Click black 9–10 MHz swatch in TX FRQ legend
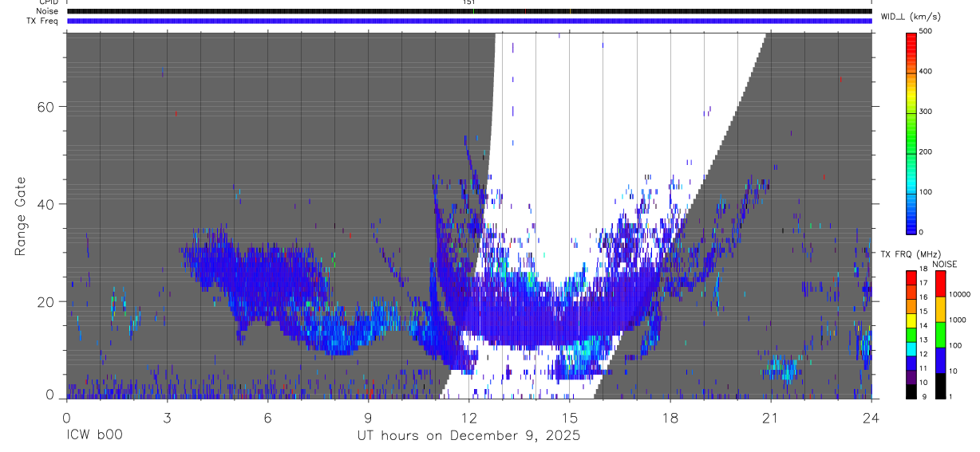Screen dimensions: 980x452 [x=911, y=391]
